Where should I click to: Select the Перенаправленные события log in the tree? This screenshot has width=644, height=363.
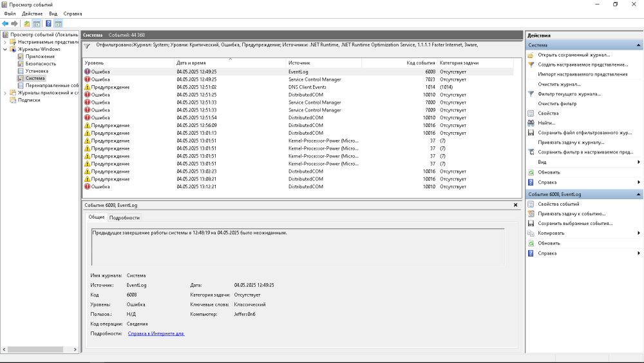[x=52, y=86]
